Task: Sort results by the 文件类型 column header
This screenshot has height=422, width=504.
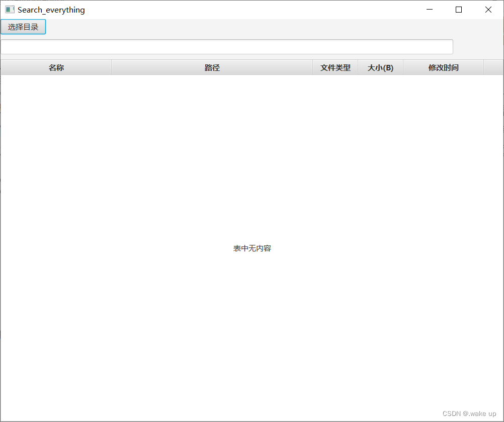Action: [334, 67]
